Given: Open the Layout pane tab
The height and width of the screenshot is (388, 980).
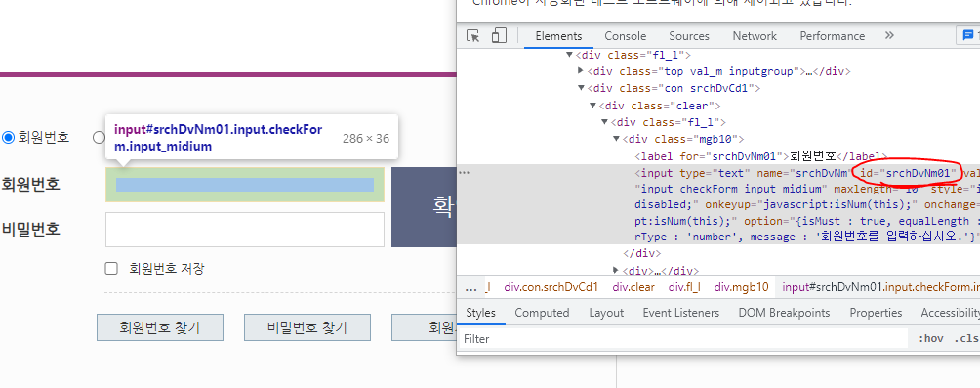Looking at the screenshot, I should pyautogui.click(x=606, y=313).
